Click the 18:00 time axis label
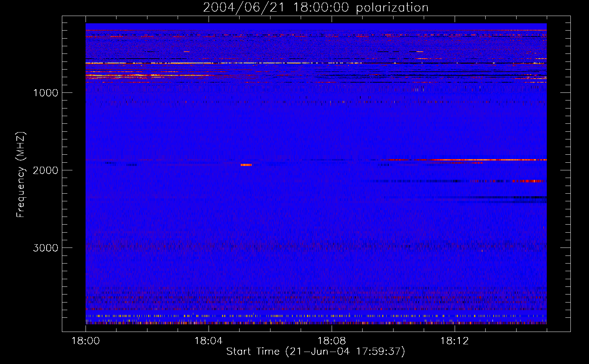 click(86, 341)
